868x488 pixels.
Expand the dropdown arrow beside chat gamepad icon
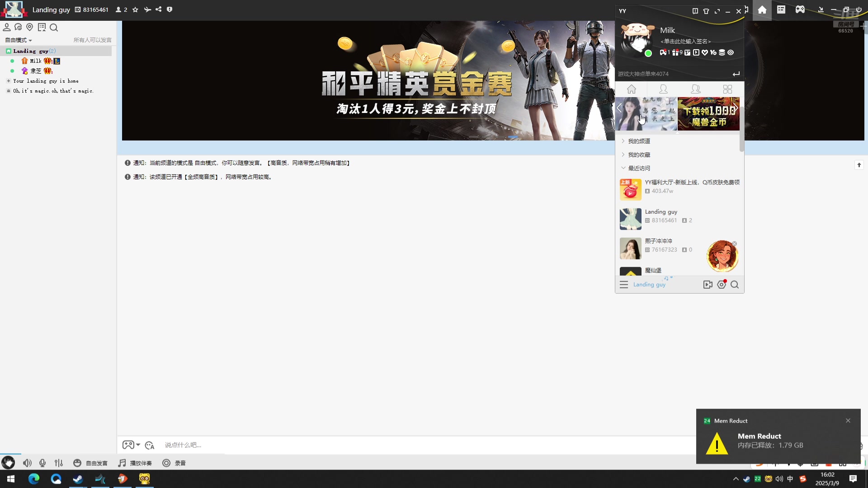coord(138,445)
